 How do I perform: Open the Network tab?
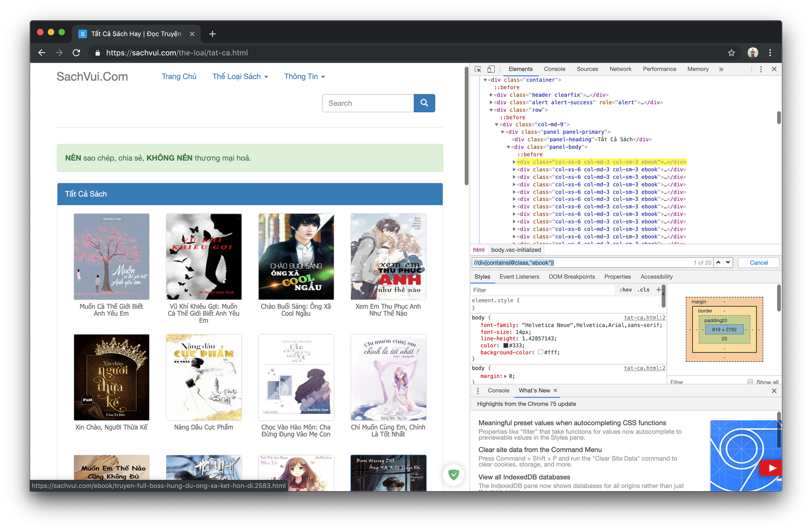tap(621, 69)
